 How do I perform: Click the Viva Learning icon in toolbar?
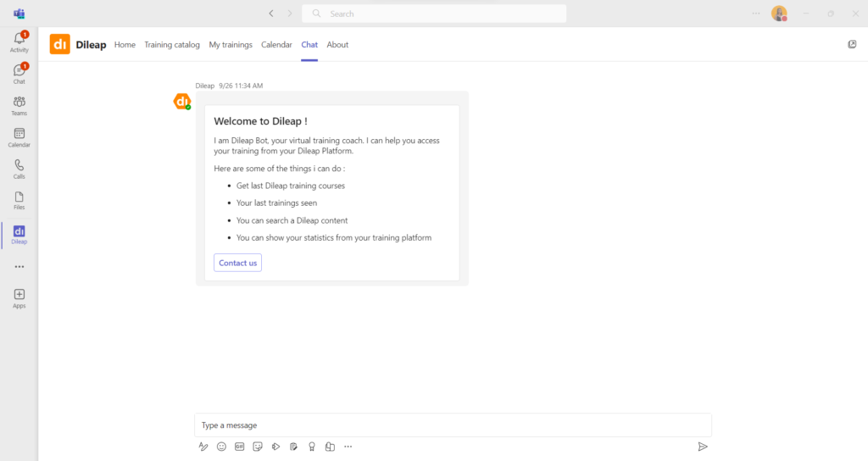[x=330, y=447]
